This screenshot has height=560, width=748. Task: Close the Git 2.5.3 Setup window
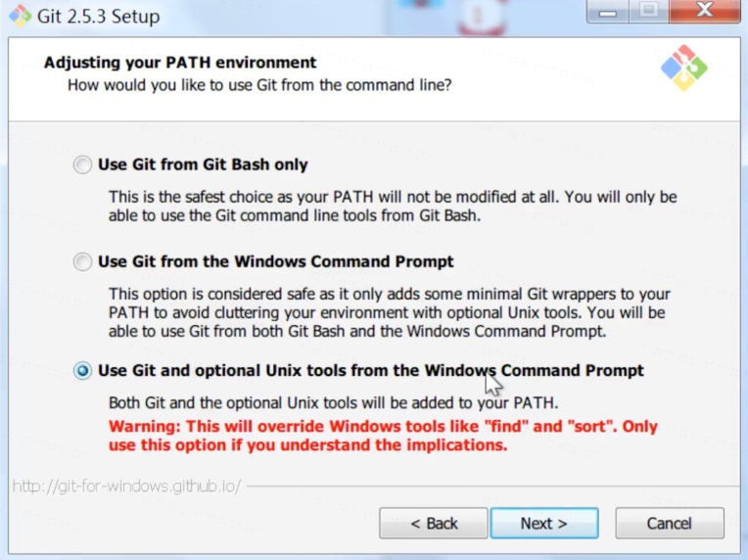click(704, 12)
